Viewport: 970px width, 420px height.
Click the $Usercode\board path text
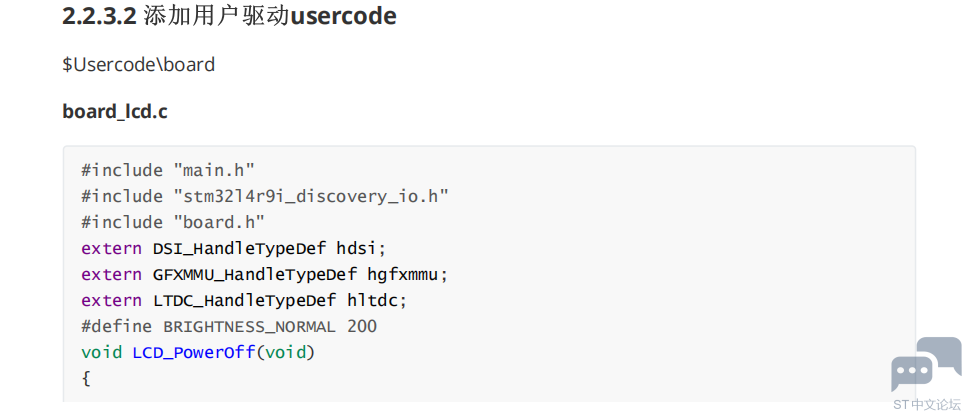tap(139, 64)
